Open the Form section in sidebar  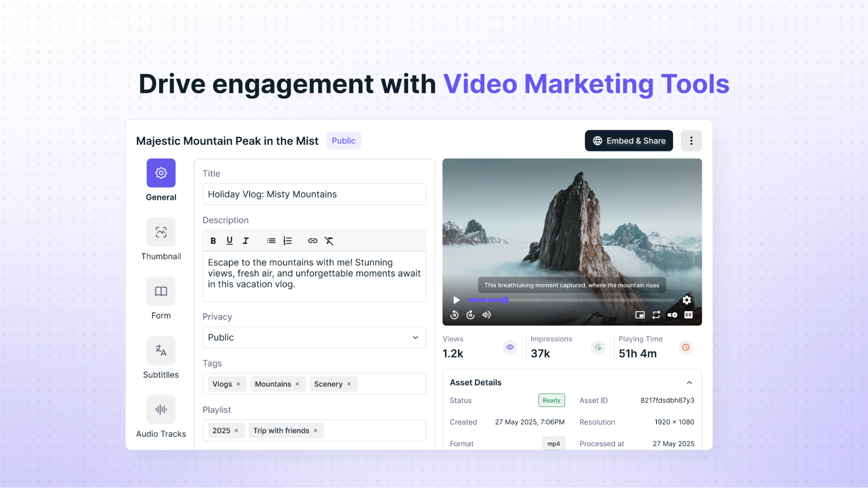[161, 291]
